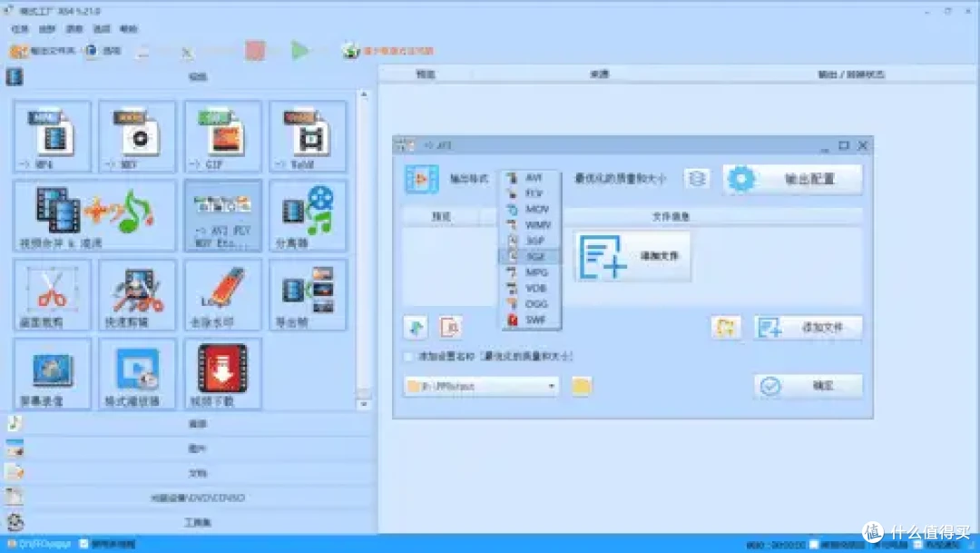980x553 pixels.
Task: Open the red video download tile
Action: click(x=223, y=374)
